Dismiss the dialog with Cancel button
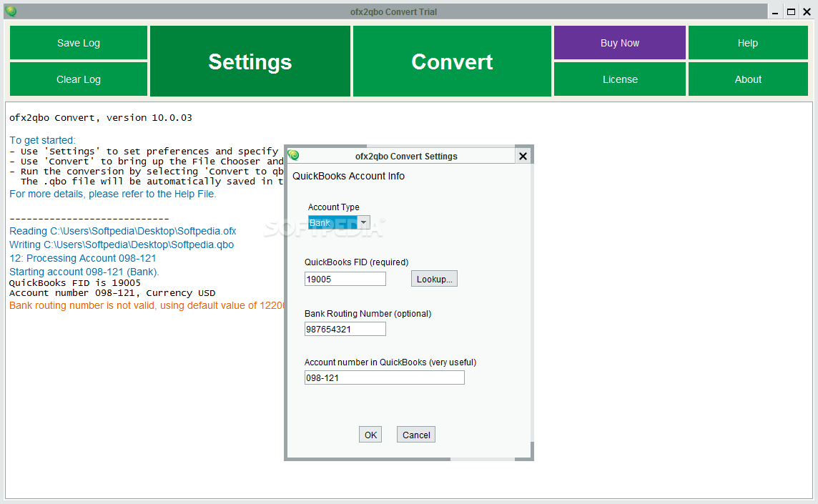Screen dimensions: 818x504 tap(415, 435)
